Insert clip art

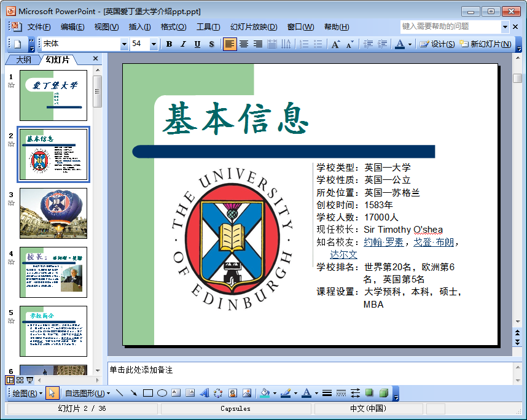click(233, 393)
